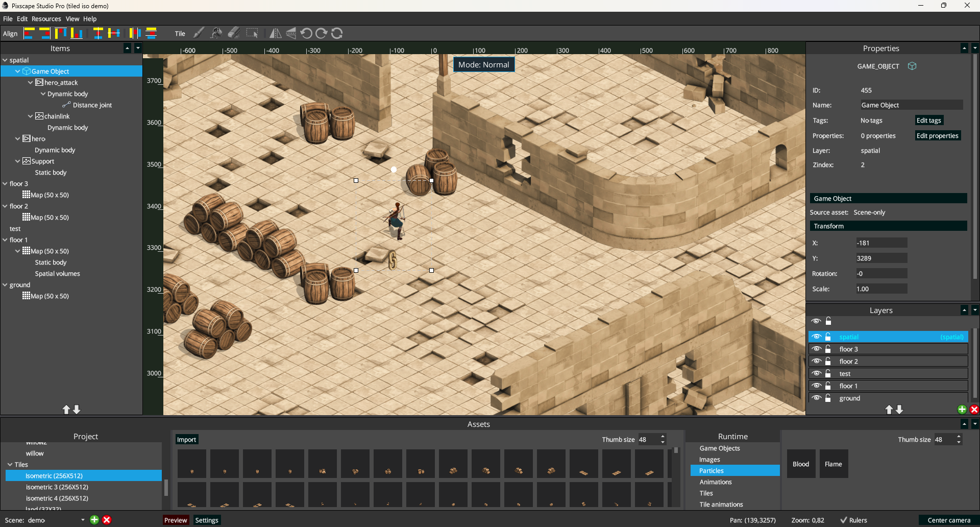Increase assets Thumb size stepper

click(663, 437)
